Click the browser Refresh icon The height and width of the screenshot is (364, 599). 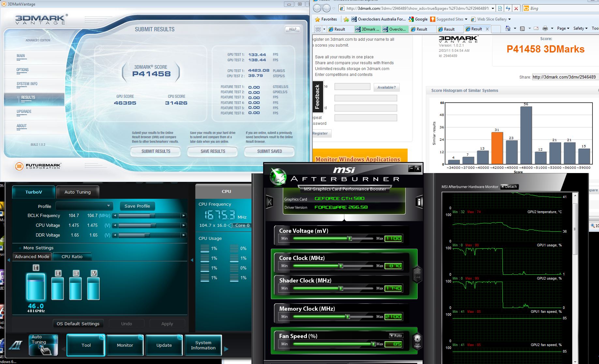pos(508,8)
